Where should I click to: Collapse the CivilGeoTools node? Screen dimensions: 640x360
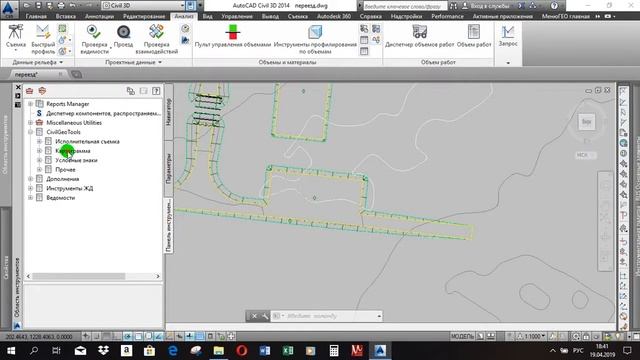pos(30,132)
